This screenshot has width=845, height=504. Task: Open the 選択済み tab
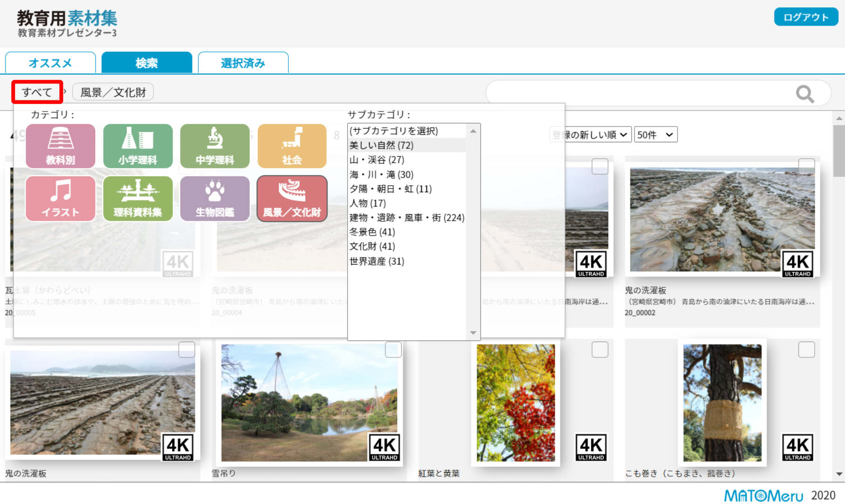click(243, 63)
